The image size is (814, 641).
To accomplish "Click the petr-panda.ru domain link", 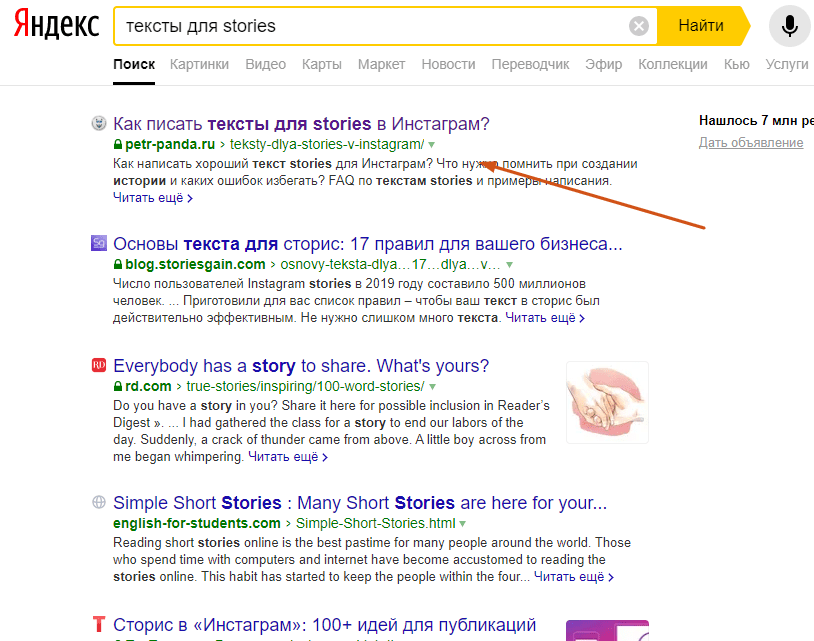I will pyautogui.click(x=170, y=144).
